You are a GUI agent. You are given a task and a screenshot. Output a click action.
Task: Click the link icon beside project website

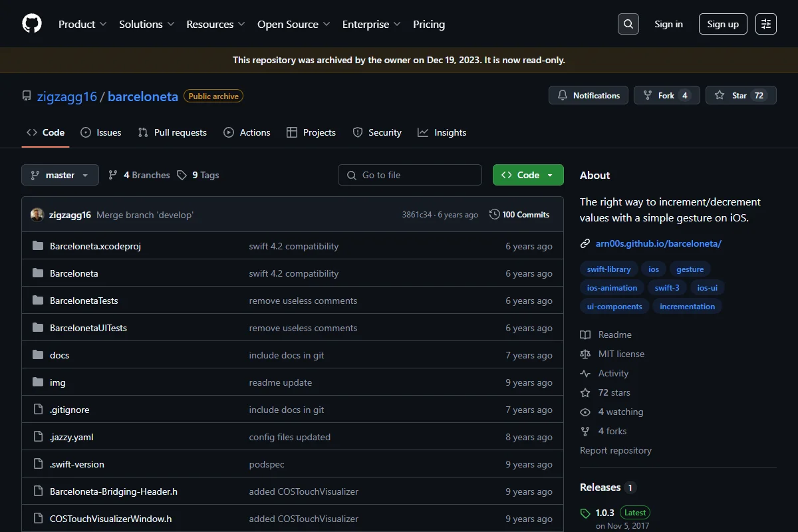tap(585, 243)
